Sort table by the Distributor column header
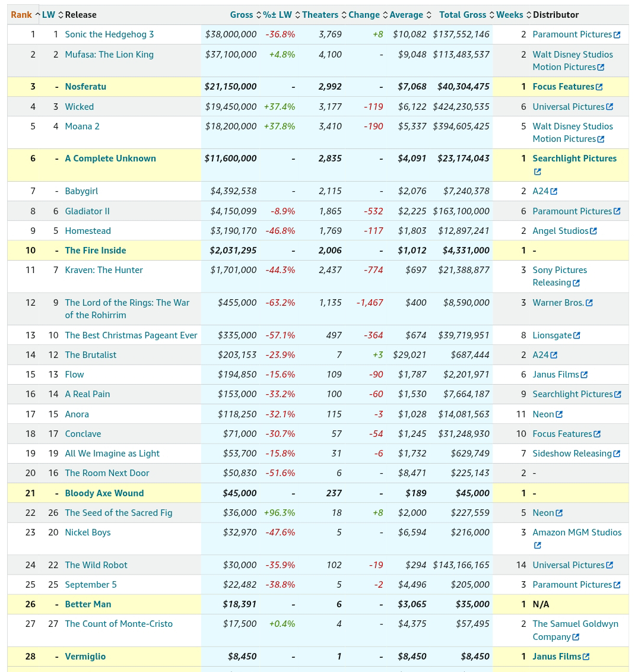Screen dimensions: 638x672 [x=556, y=15]
